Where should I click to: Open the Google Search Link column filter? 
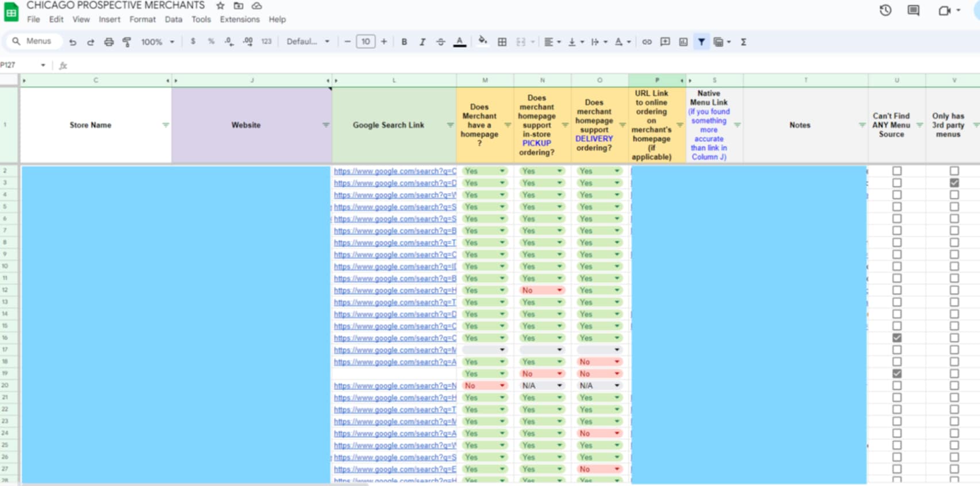[x=450, y=125]
